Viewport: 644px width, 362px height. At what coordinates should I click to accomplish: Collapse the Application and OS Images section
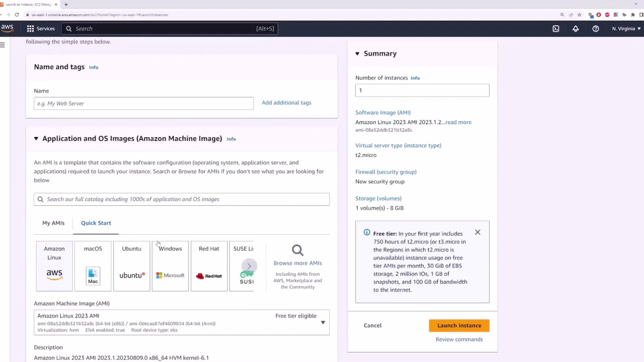[36, 138]
